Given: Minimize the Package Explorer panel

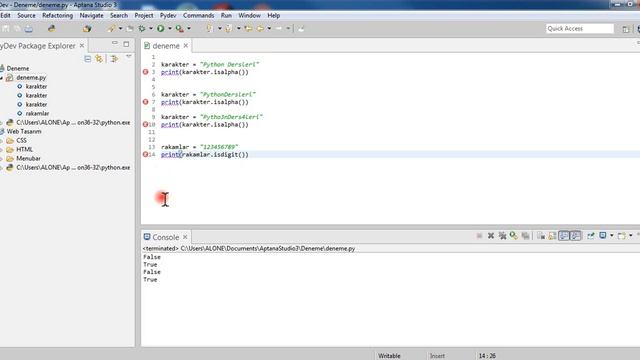Looking at the screenshot, I should [115, 43].
